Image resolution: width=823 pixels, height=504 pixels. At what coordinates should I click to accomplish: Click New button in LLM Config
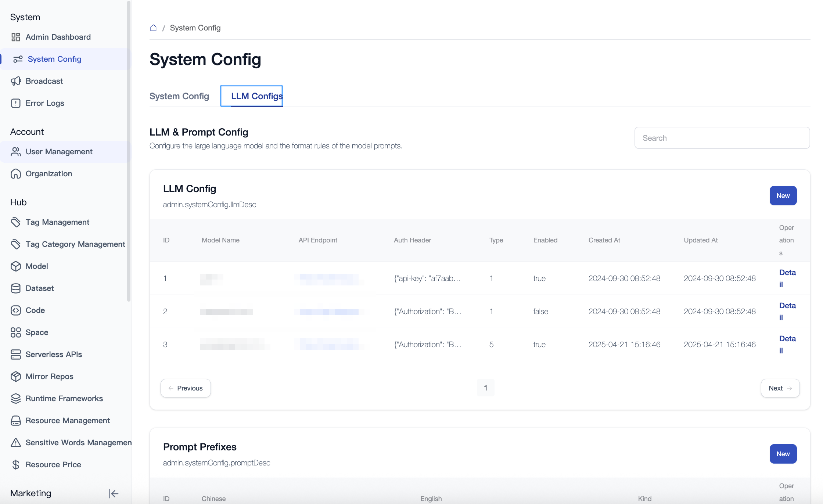coord(783,196)
